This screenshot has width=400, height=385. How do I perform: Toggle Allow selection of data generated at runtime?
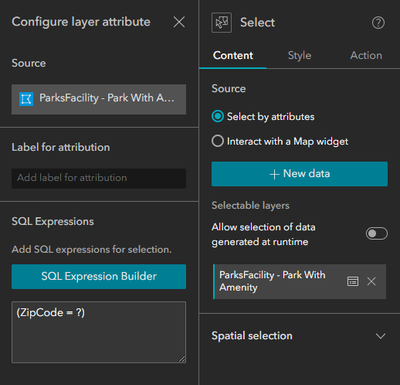(377, 234)
